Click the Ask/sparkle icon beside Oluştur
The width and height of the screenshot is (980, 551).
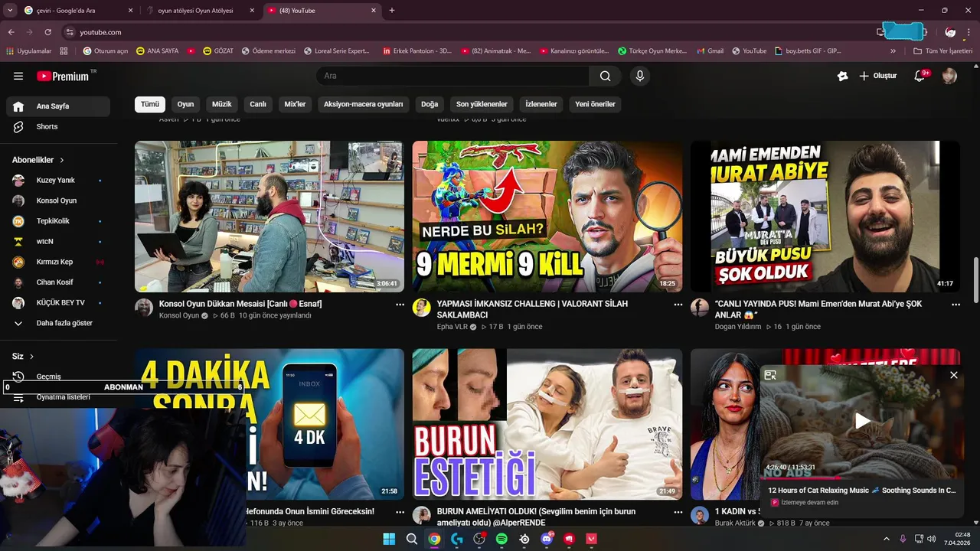point(842,76)
